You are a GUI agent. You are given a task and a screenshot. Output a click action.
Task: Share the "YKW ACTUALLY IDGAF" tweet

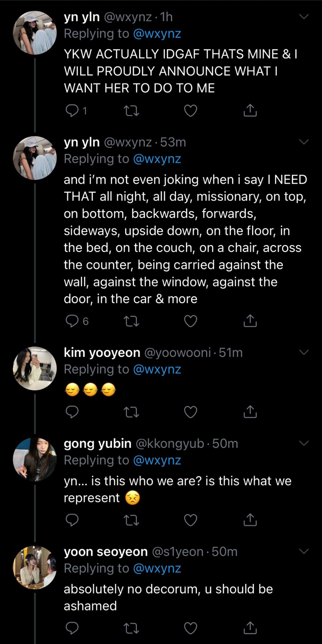[x=250, y=110]
